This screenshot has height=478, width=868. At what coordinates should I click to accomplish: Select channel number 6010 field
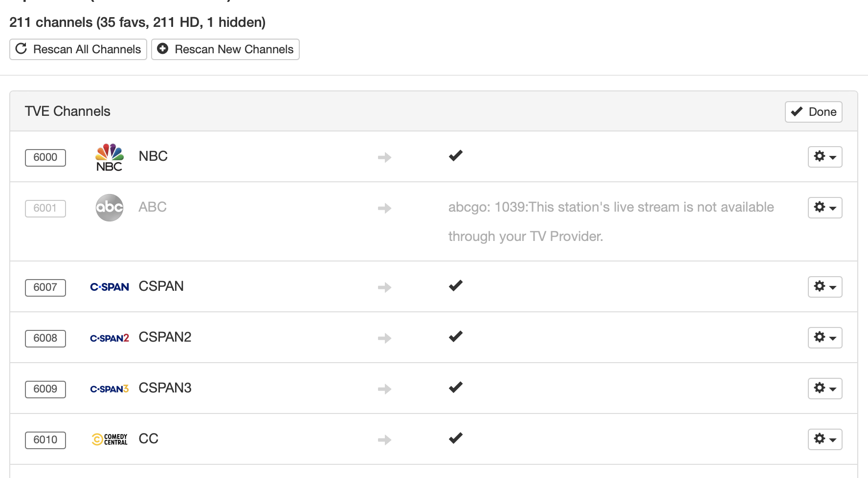point(45,440)
